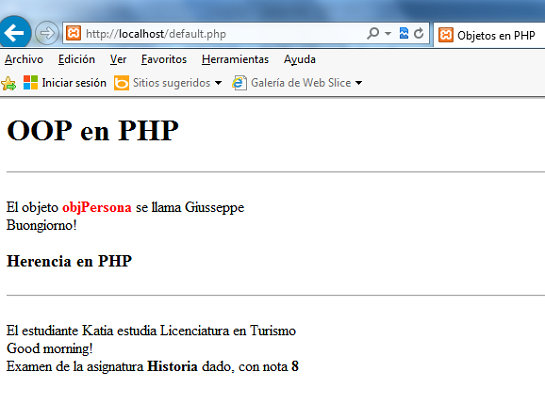Screen dimensions: 545x404
Task: Open the Ayuda menu
Action: pos(300,59)
